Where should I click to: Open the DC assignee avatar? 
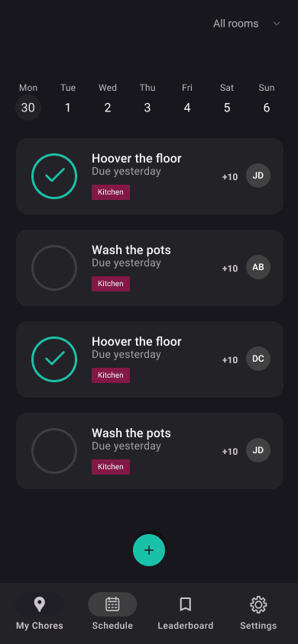coord(258,359)
